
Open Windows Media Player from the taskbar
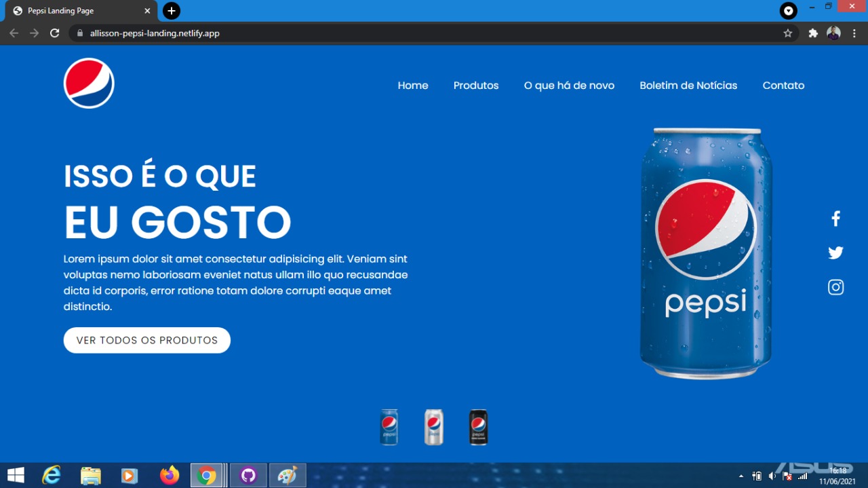(x=130, y=475)
